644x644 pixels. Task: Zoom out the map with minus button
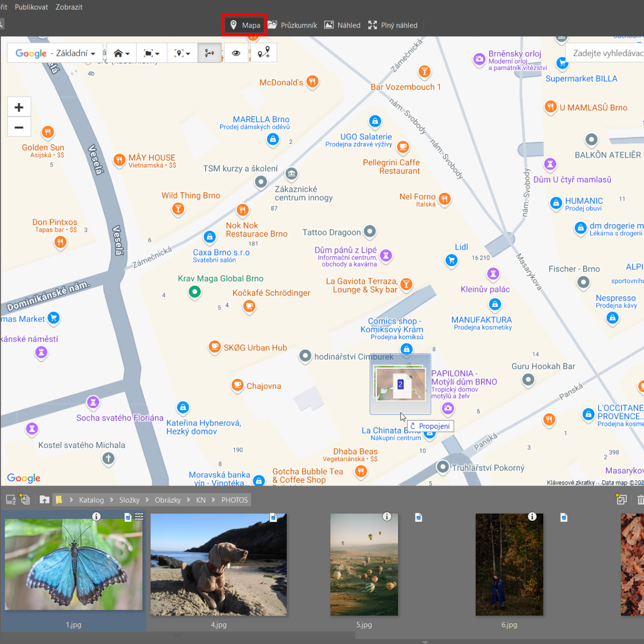(19, 127)
